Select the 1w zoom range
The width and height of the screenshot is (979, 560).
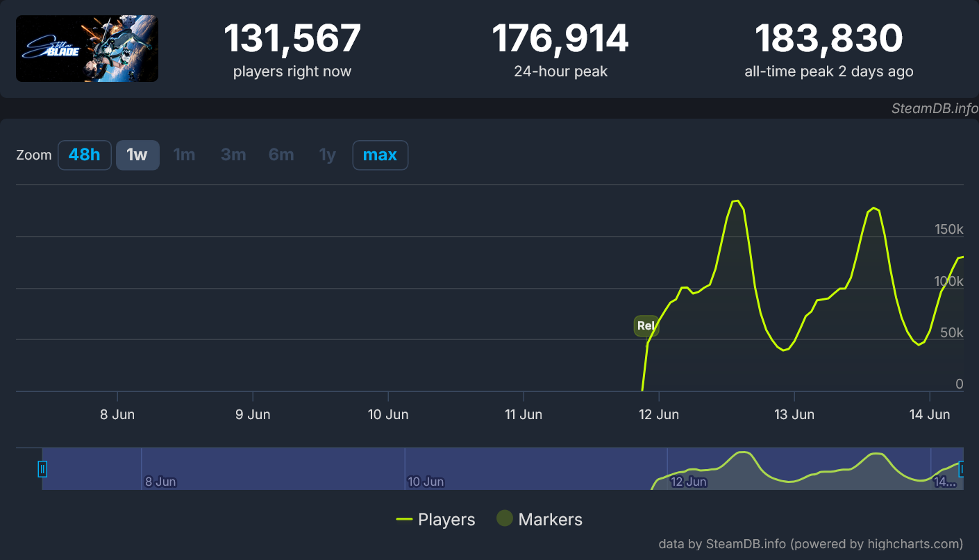(137, 155)
